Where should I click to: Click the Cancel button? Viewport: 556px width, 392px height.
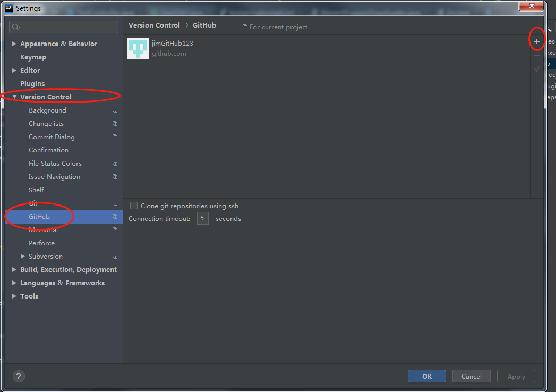tap(471, 376)
